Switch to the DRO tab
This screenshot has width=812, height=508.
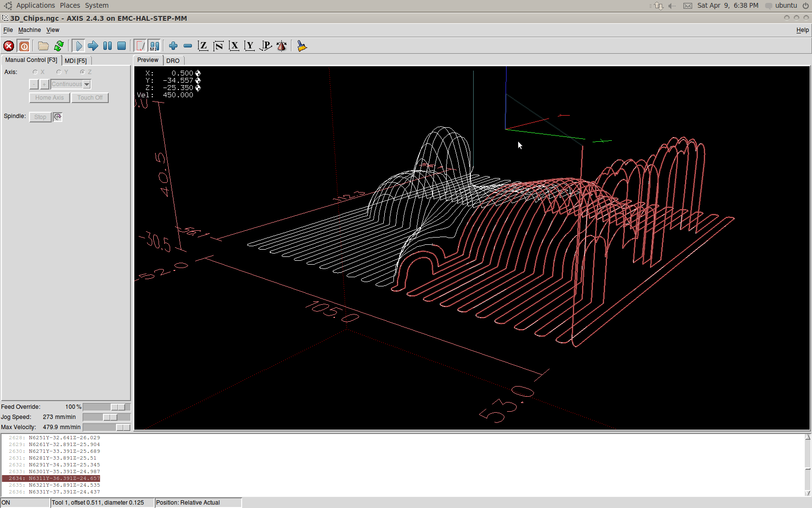pos(173,60)
